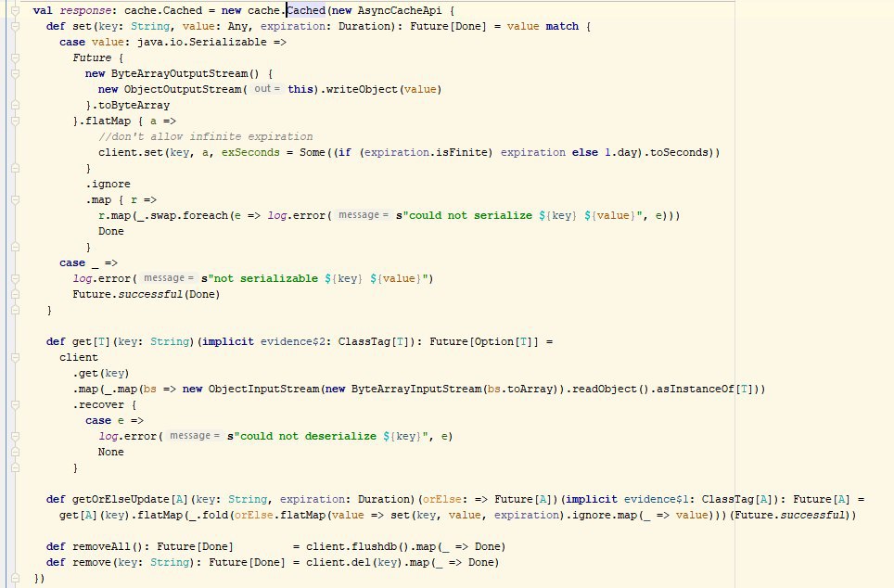Click 'toSeconds' method call
The image size is (894, 588).
tap(679, 153)
